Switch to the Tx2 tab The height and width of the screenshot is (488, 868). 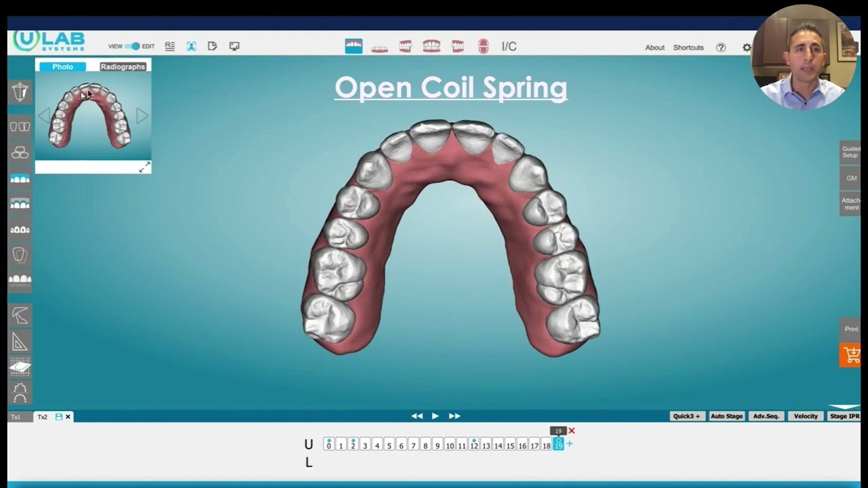42,417
